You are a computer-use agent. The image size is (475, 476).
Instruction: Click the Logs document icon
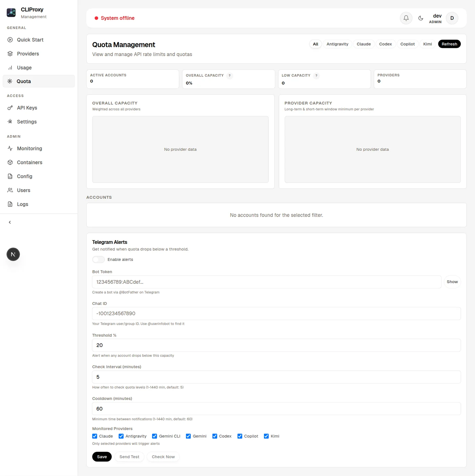10,204
